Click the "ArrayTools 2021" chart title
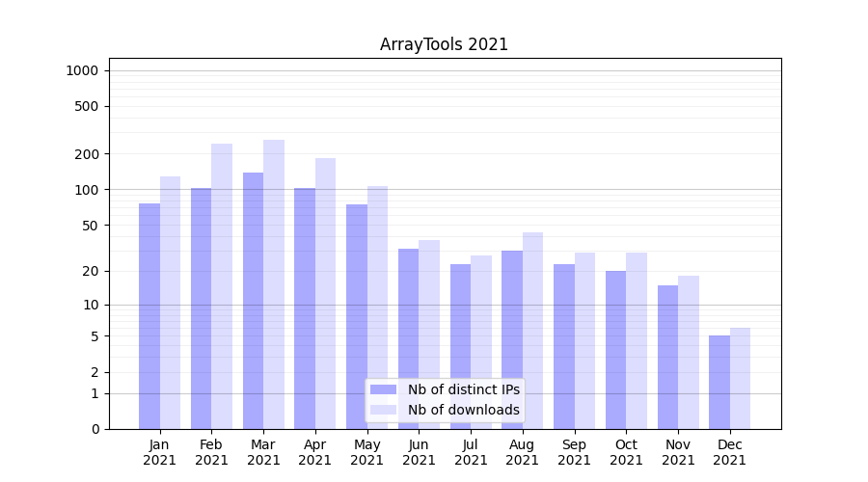Screen dimensions: 868x482 [444, 44]
